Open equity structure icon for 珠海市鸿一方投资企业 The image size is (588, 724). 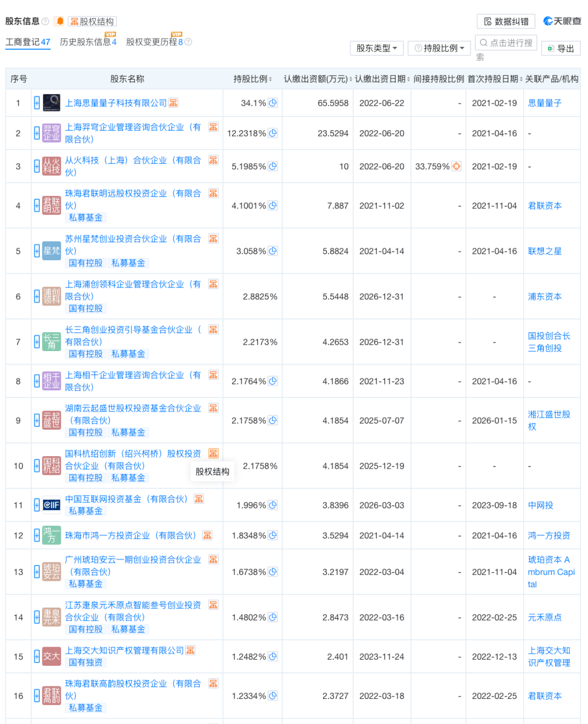(207, 535)
